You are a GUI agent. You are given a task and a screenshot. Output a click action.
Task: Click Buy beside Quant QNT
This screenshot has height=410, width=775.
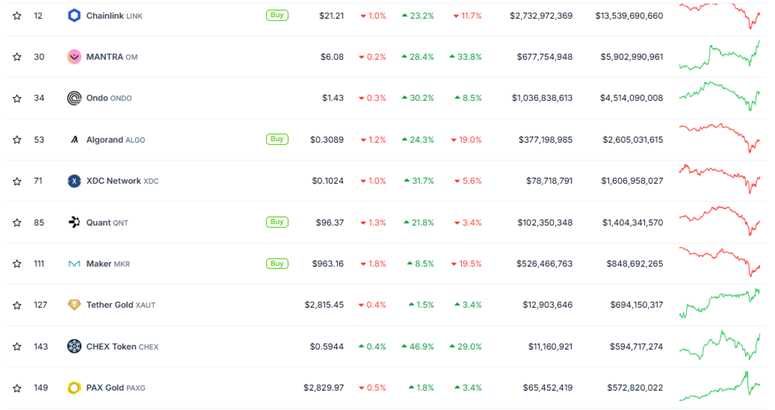point(277,222)
